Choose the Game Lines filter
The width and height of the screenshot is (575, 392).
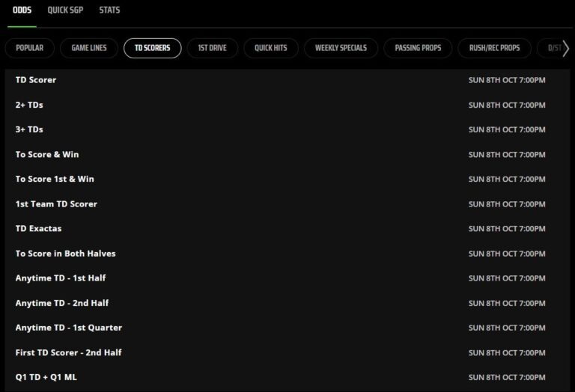click(x=89, y=48)
